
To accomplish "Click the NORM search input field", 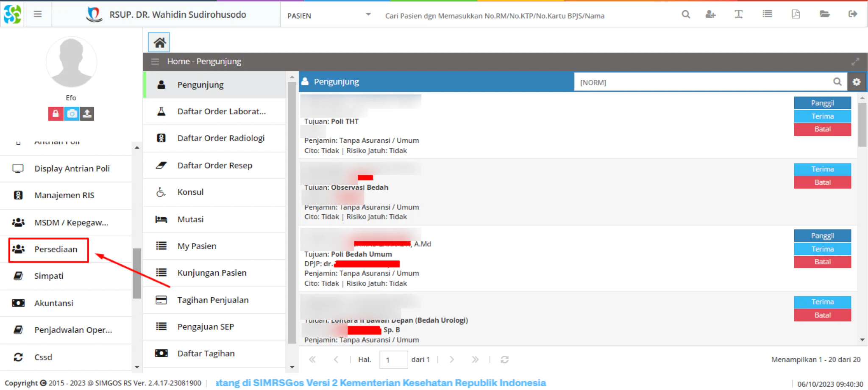I will pyautogui.click(x=704, y=82).
